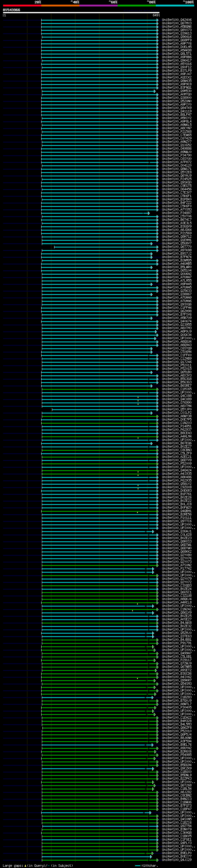This screenshot has width=197, height=868.
Task: Click the alignment bar for UniRef100_Q6T770
Action: (107, 247)
